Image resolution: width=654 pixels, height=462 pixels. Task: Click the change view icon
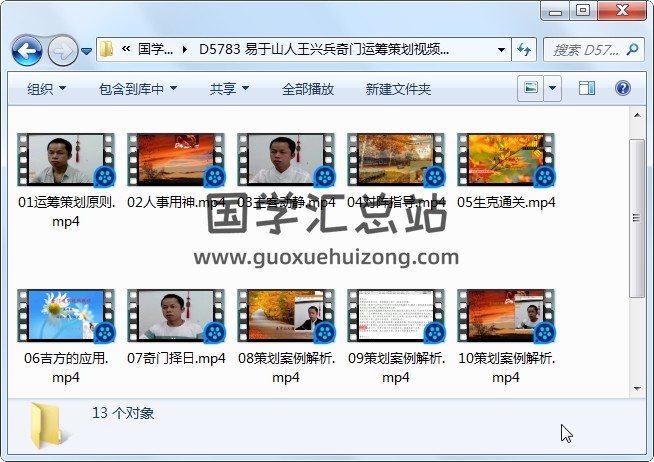[531, 89]
